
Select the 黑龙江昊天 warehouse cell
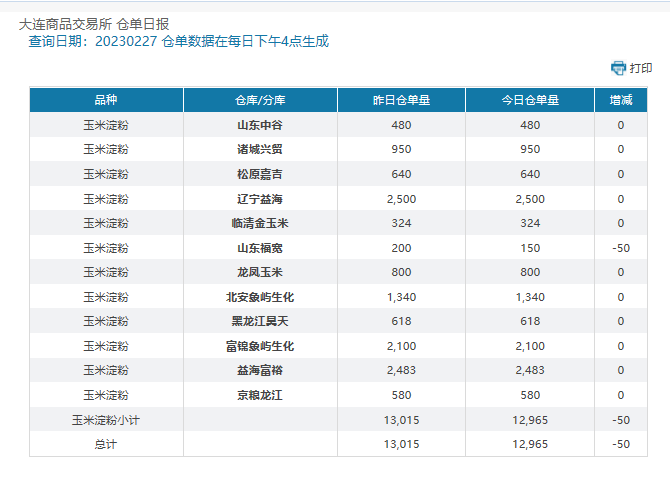tap(260, 321)
